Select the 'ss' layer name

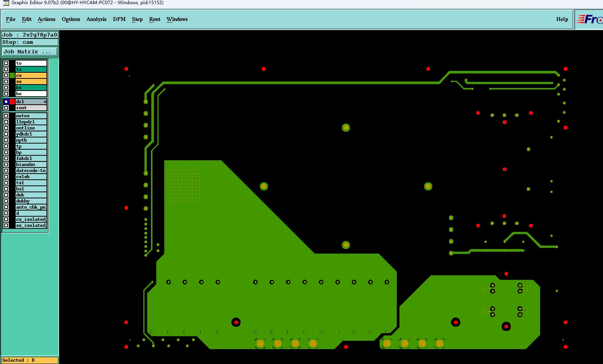pos(31,81)
